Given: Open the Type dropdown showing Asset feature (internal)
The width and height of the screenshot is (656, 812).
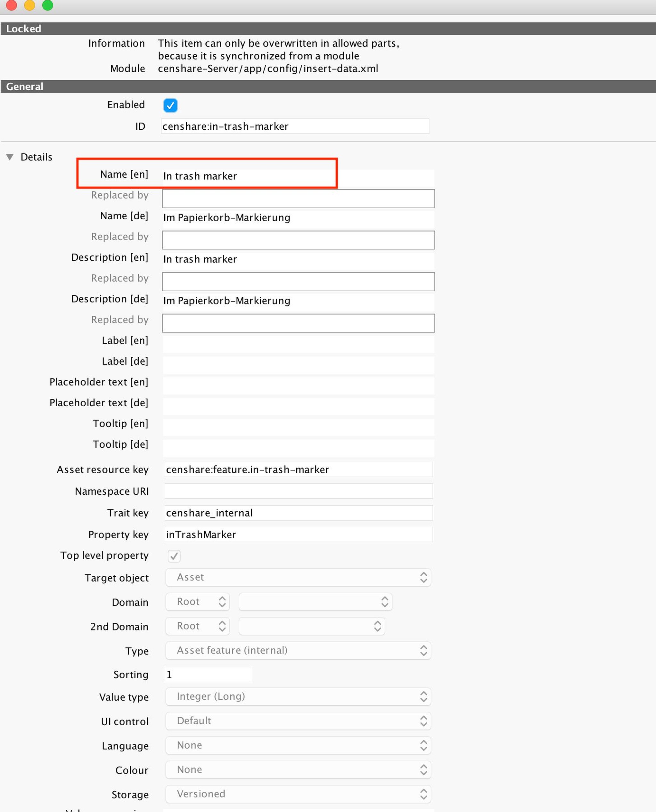Looking at the screenshot, I should 298,650.
